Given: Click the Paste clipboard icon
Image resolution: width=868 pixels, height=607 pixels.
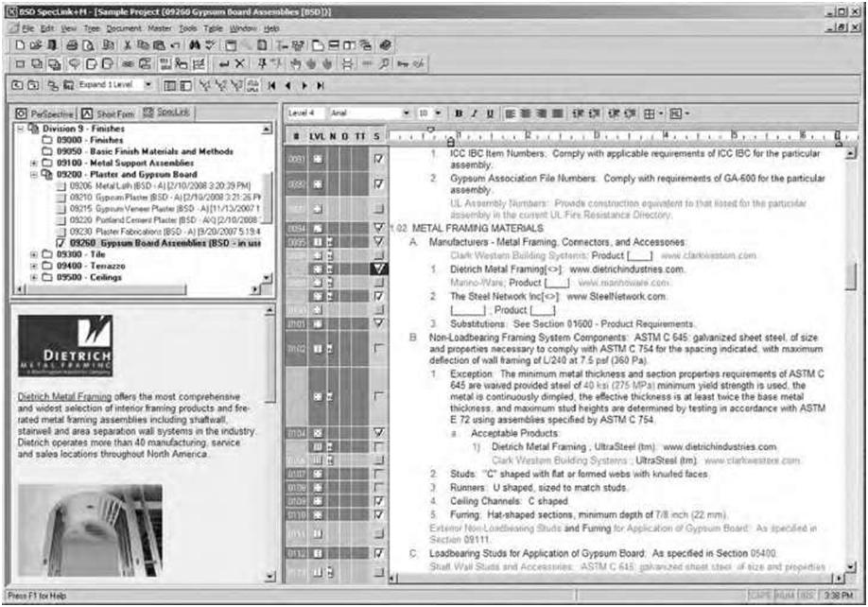Looking at the screenshot, I should (x=160, y=45).
